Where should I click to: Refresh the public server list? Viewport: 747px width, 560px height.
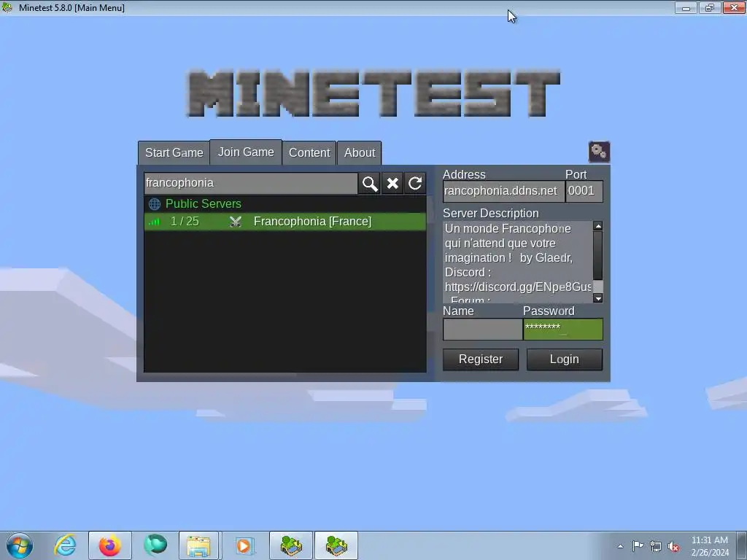[415, 183]
